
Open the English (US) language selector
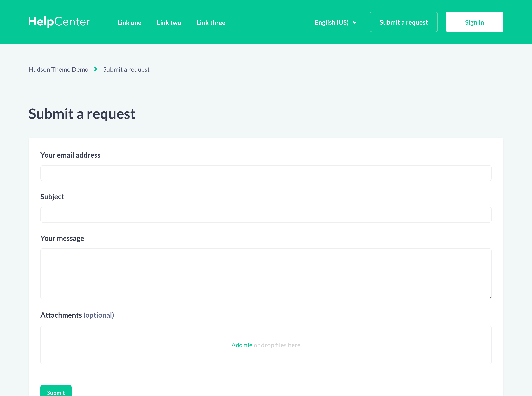click(332, 22)
